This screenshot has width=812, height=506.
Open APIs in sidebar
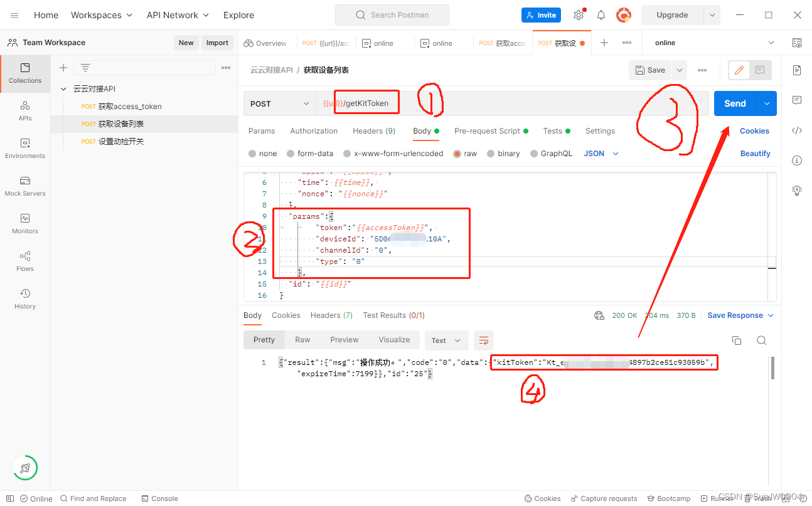25,111
